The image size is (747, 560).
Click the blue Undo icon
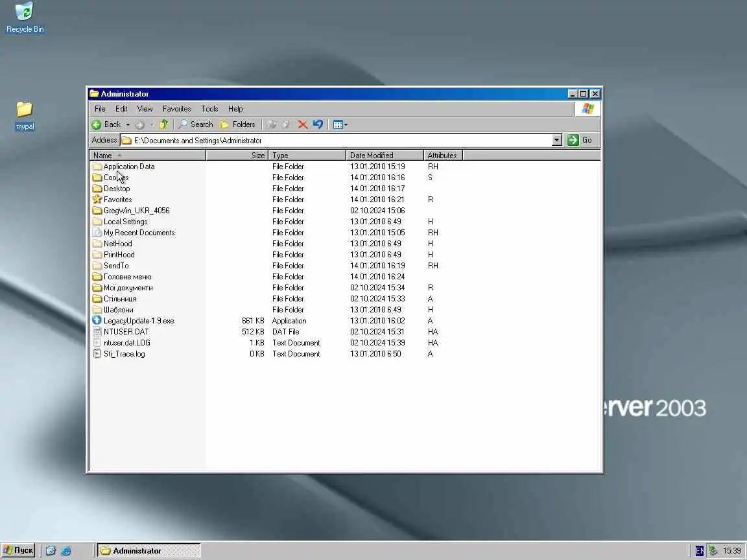(x=318, y=124)
